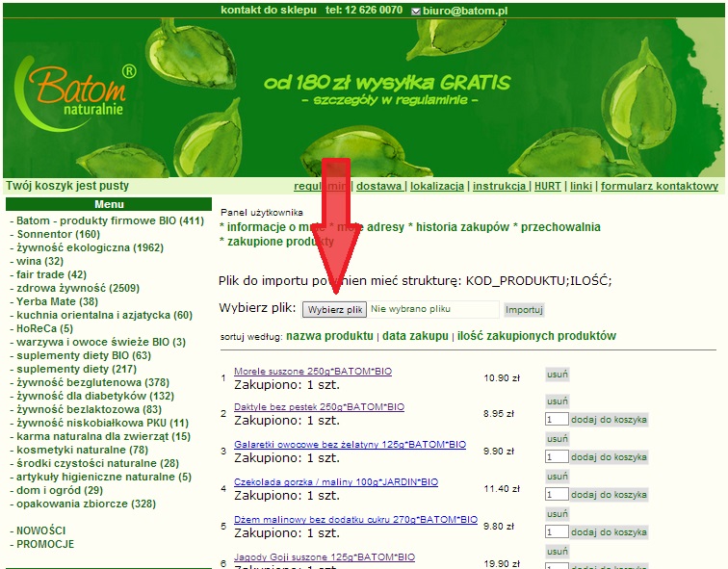
Task: Open Yerba Mate (38) category
Action: pos(57,301)
